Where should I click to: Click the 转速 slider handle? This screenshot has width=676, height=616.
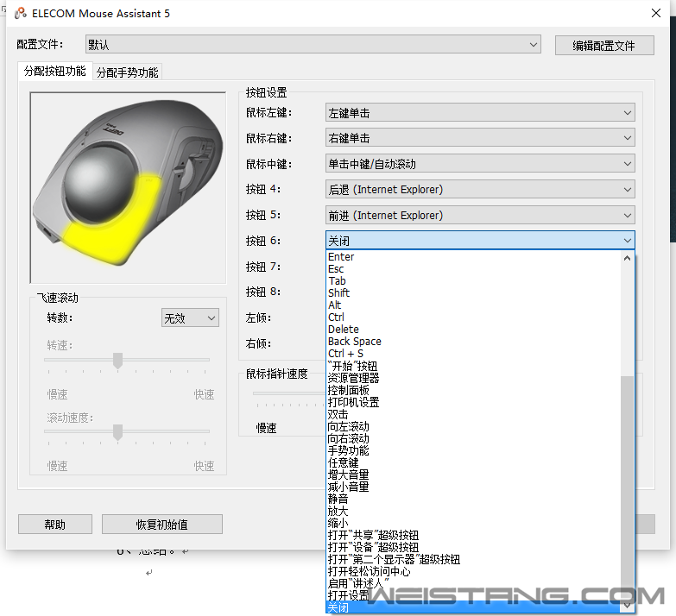pyautogui.click(x=117, y=361)
